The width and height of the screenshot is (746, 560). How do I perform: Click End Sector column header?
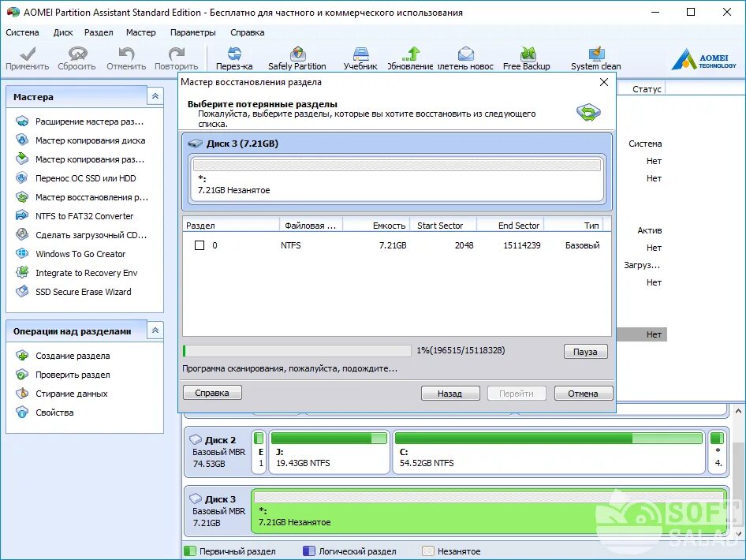510,226
